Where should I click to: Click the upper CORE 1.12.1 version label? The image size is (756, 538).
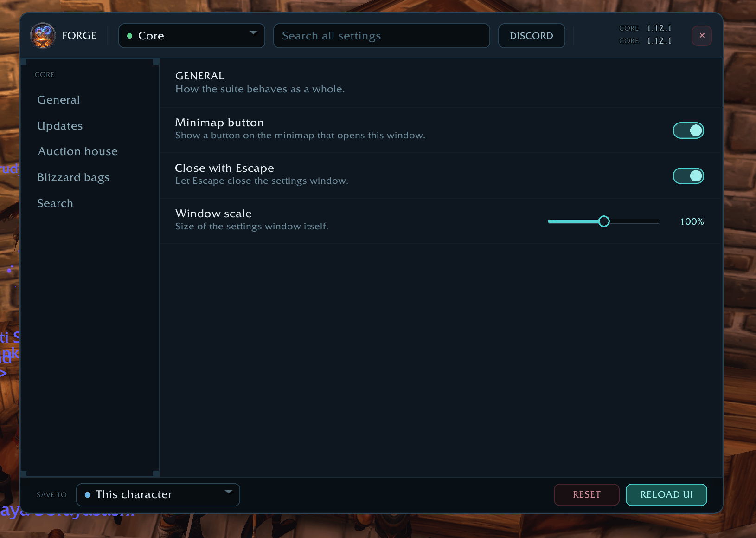pos(645,28)
